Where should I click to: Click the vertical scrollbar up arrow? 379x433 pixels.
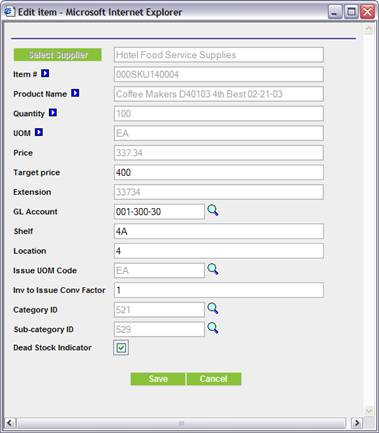pos(369,29)
